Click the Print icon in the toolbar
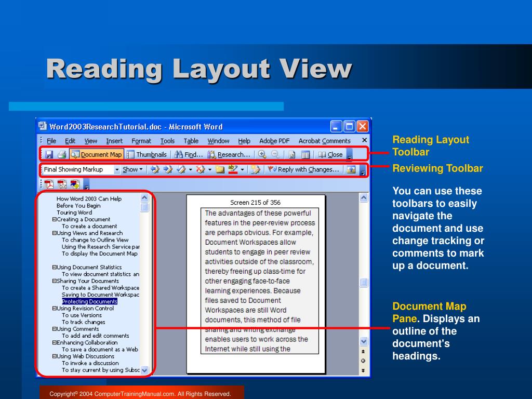532x399 pixels. tap(62, 155)
